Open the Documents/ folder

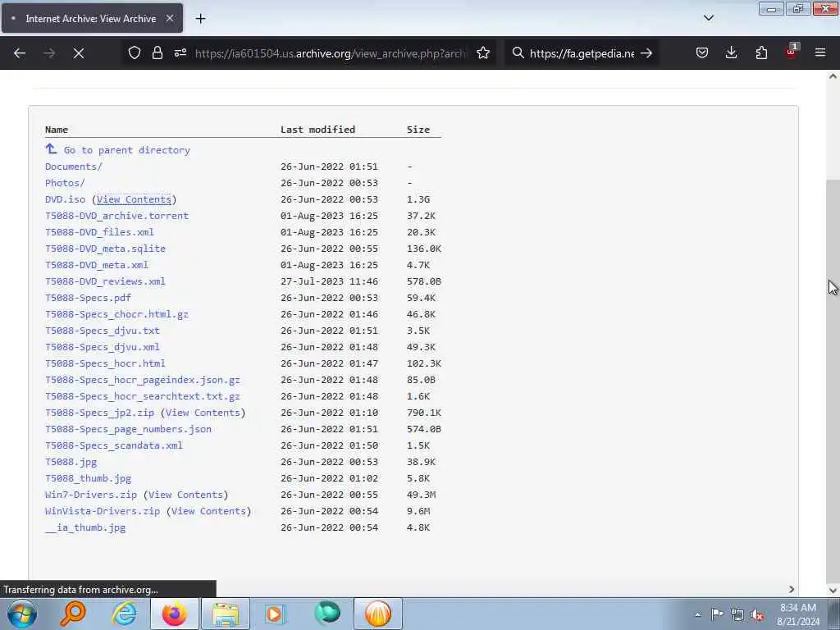tap(73, 166)
